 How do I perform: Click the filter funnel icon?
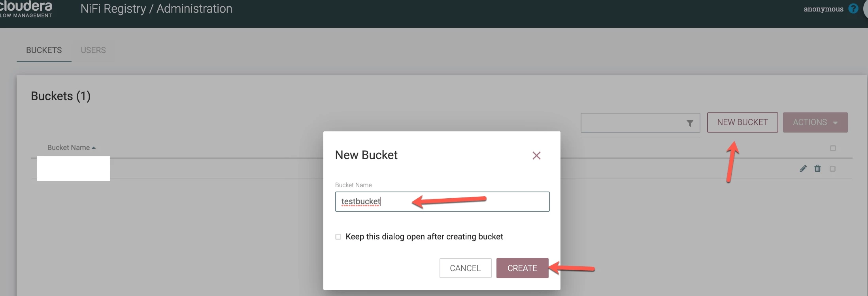coord(690,123)
